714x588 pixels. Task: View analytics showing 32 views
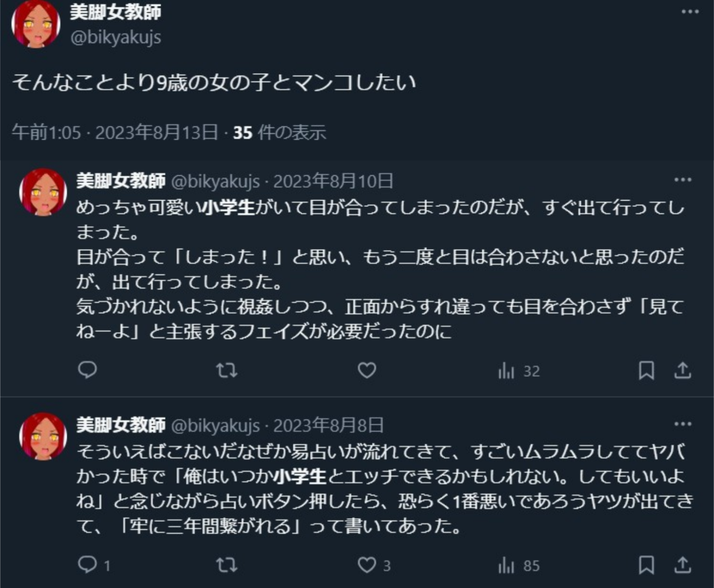pyautogui.click(x=518, y=371)
